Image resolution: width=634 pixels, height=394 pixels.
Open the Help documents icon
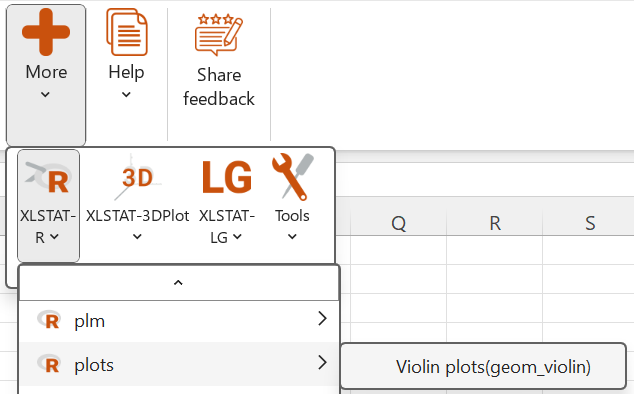pos(127,32)
